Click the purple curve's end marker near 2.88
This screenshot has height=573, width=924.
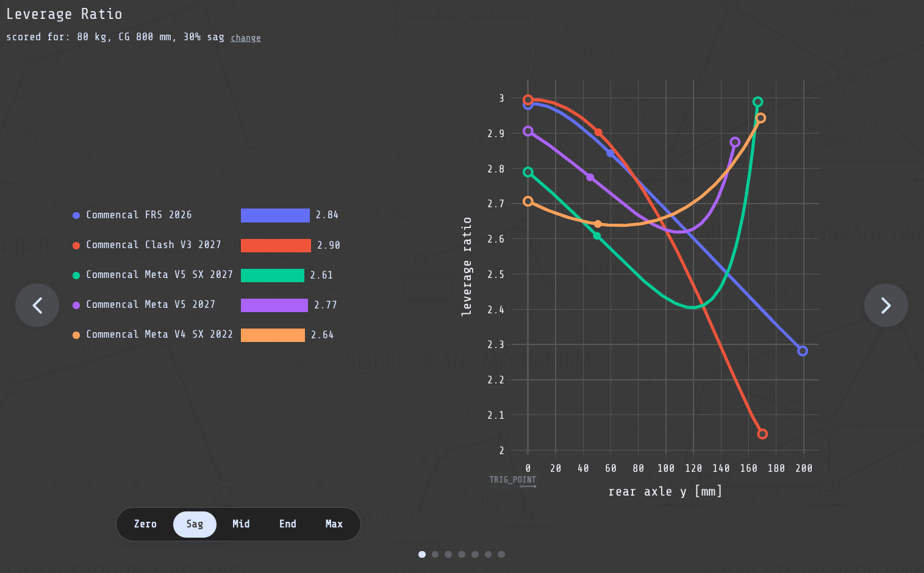click(x=735, y=142)
